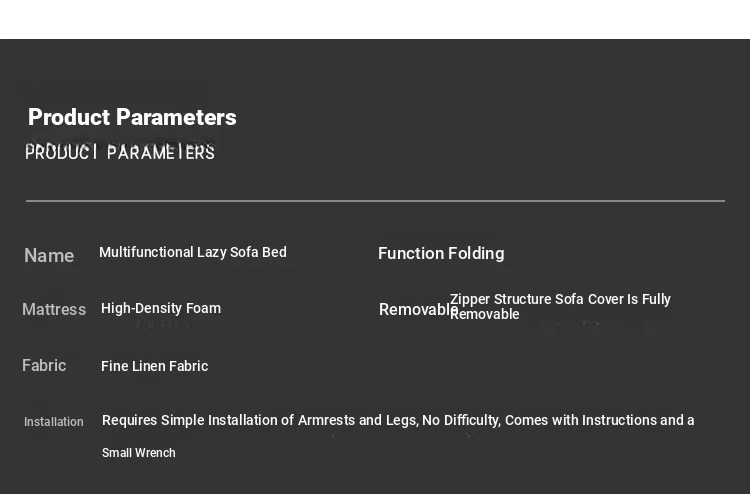Image resolution: width=750 pixels, height=494 pixels.
Task: Select the "Mattress" parameter label
Action: (x=54, y=310)
